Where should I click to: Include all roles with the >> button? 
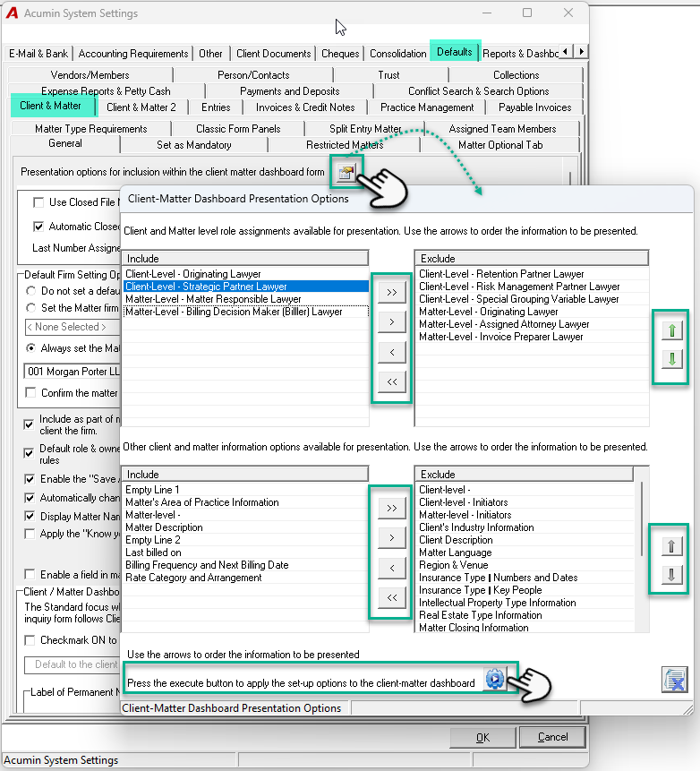point(392,293)
